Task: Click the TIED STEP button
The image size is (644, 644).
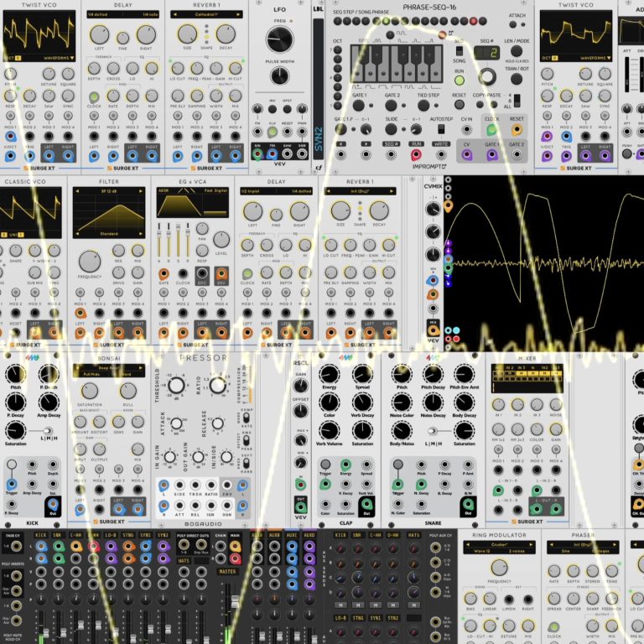Action: point(423,106)
